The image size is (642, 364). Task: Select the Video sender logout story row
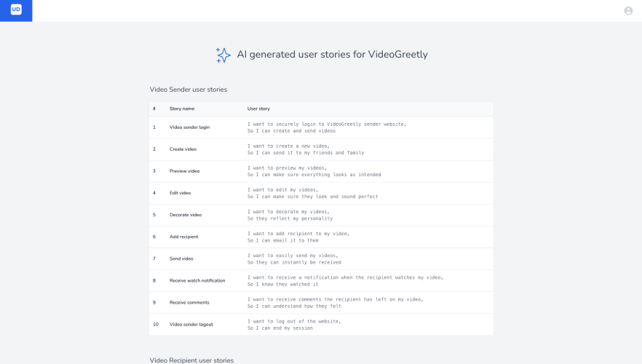[x=321, y=325]
